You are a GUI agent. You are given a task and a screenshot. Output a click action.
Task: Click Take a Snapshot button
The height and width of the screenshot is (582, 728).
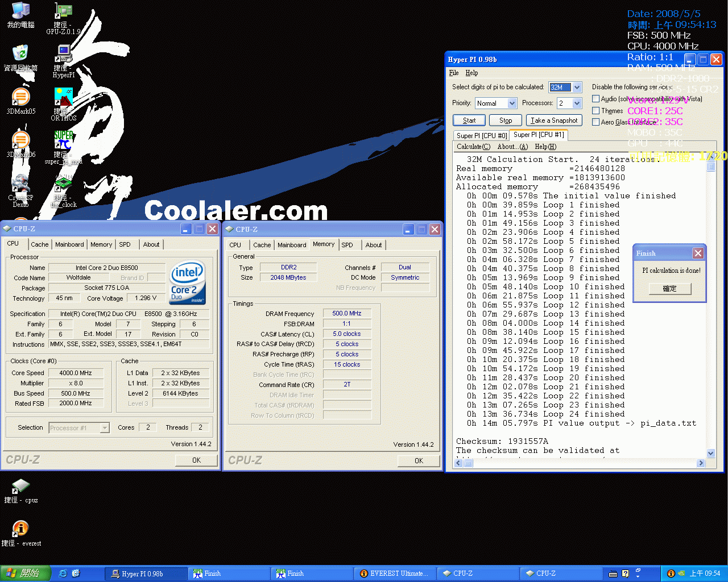point(554,120)
